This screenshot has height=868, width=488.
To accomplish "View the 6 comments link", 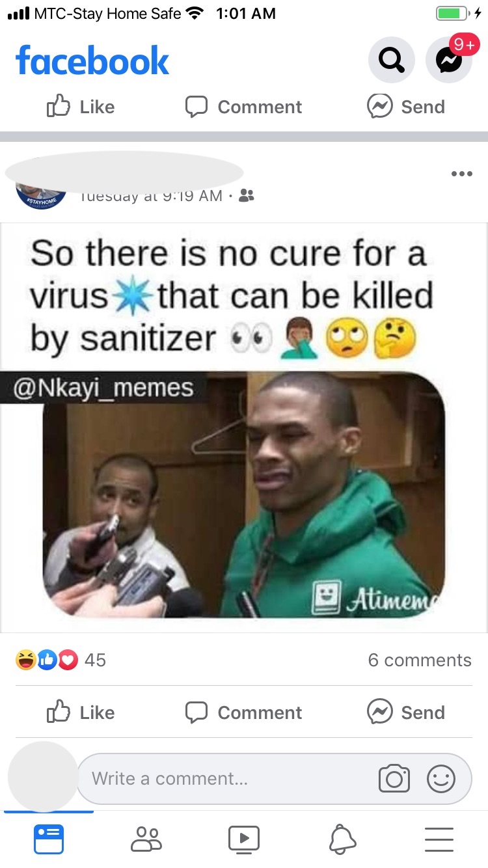I will (x=420, y=660).
